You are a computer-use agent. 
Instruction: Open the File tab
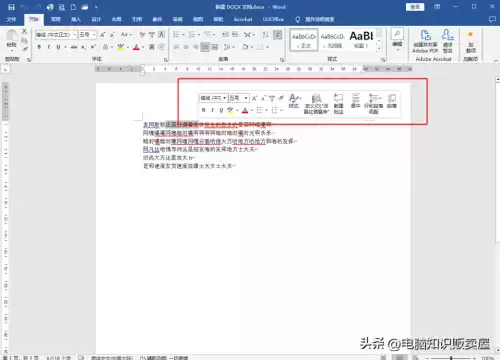pos(11,19)
